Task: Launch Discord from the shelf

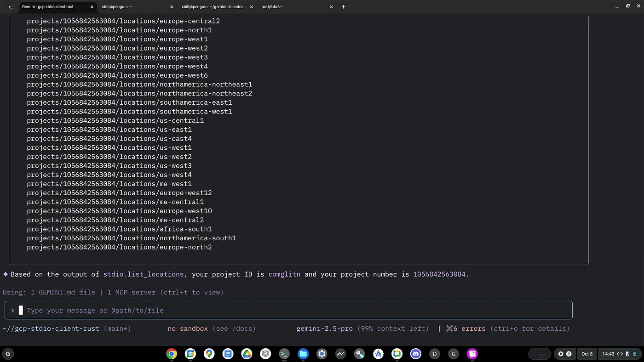Action: click(416, 354)
